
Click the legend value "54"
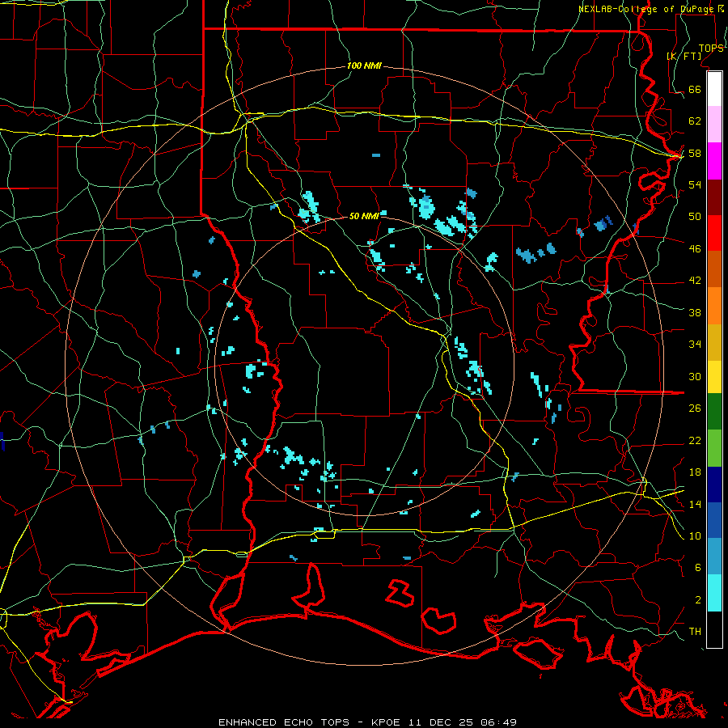pyautogui.click(x=695, y=184)
